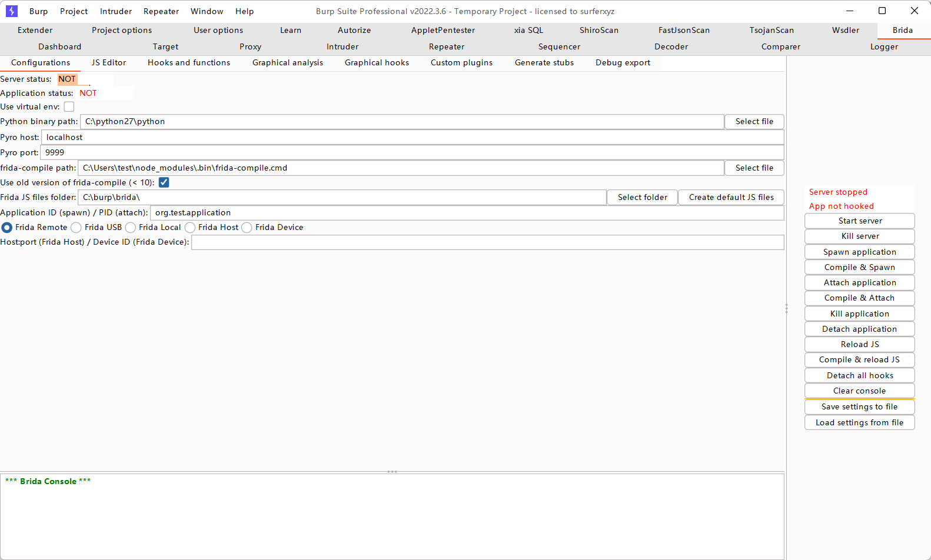Select the Frida Local radio button
Screen dimensions: 931x560
tap(130, 227)
